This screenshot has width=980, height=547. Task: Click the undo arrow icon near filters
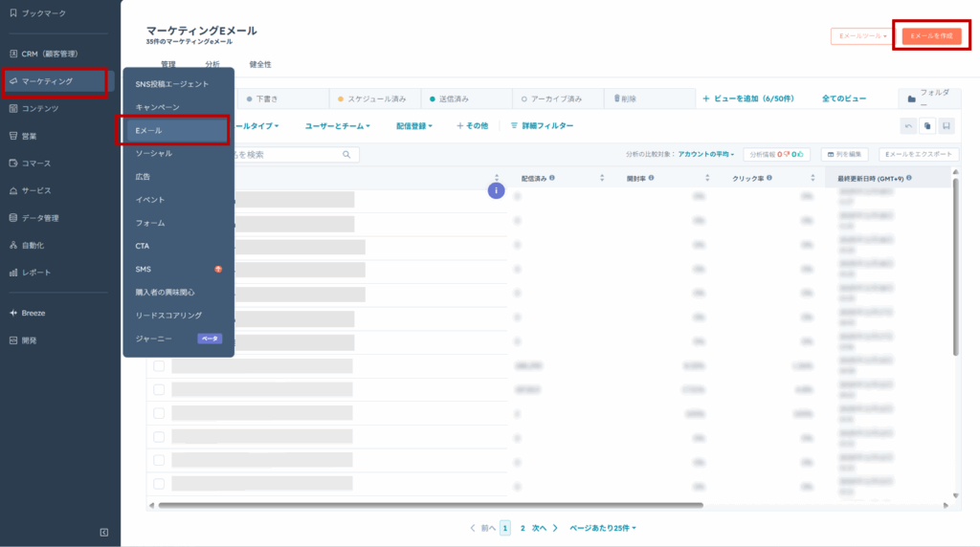pyautogui.click(x=909, y=126)
